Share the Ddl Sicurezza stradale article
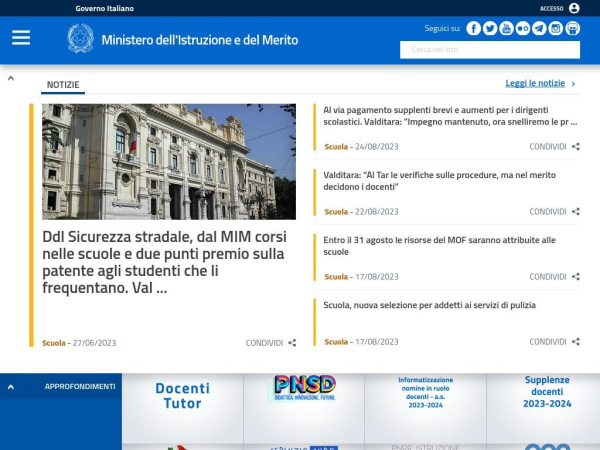 click(292, 343)
